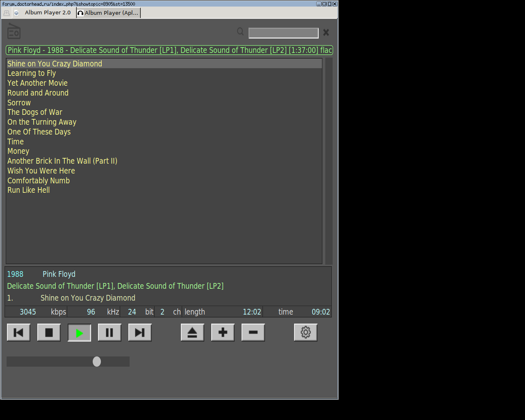525x420 pixels.
Task: Select track Learning to Fly
Action: [164, 73]
